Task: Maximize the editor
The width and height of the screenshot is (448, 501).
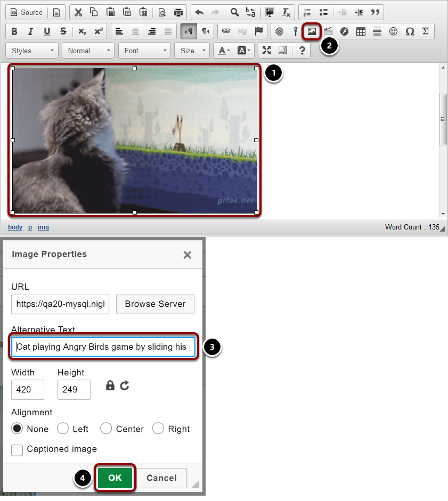Action: (266, 51)
